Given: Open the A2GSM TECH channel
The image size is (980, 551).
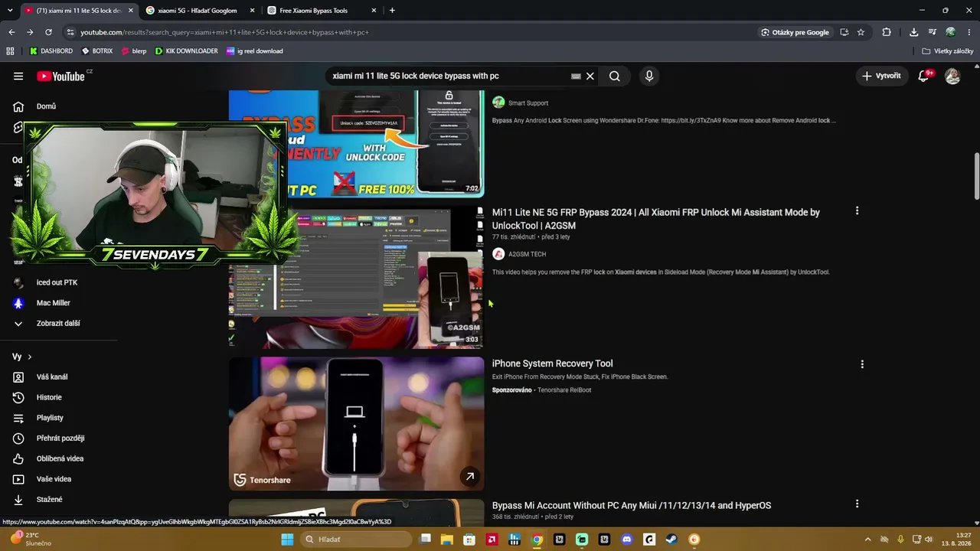Looking at the screenshot, I should 527,254.
